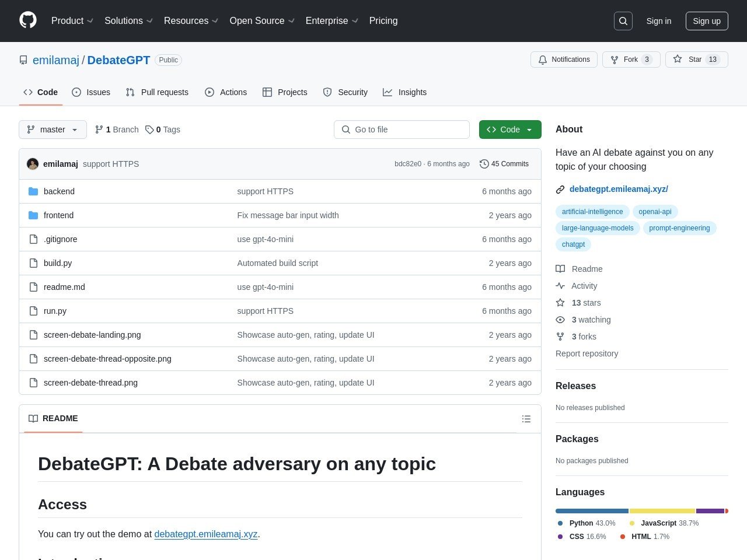This screenshot has width=747, height=560.
Task: Open the artificial-intelligence topic tag
Action: pyautogui.click(x=592, y=212)
